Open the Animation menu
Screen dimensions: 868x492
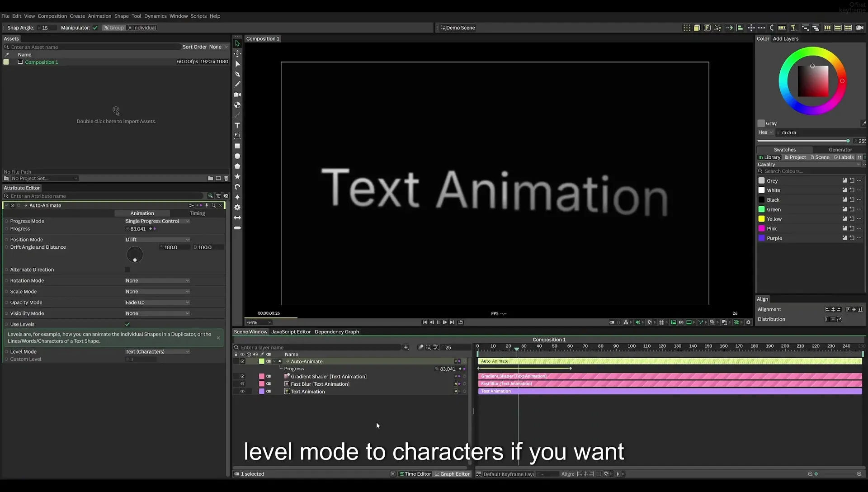pos(99,16)
